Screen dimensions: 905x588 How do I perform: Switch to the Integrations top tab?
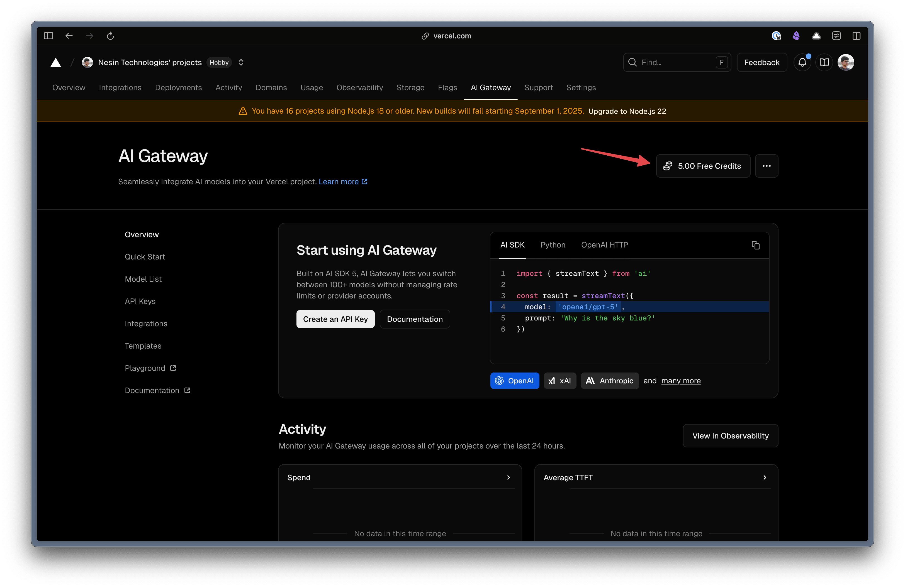pyautogui.click(x=120, y=87)
